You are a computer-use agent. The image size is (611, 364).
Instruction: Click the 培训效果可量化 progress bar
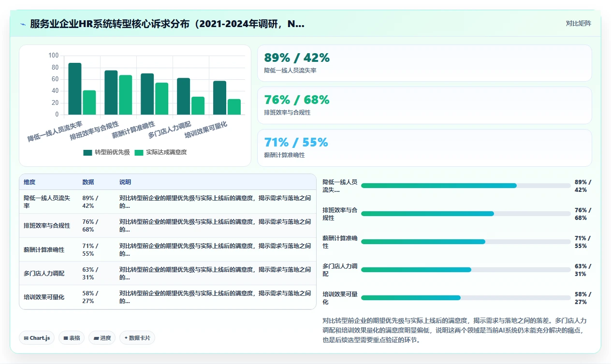[466, 298]
